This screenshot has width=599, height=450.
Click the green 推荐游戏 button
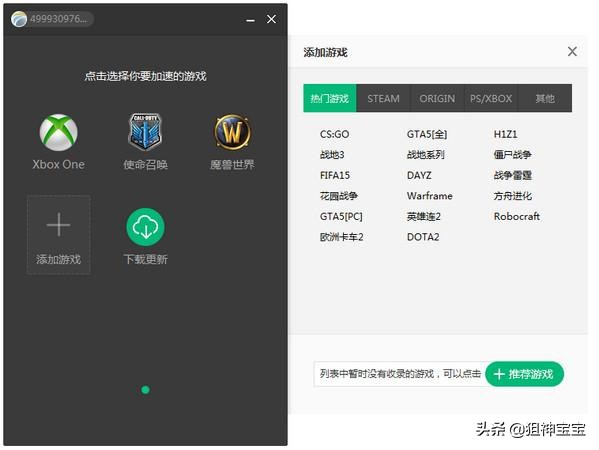(x=525, y=374)
